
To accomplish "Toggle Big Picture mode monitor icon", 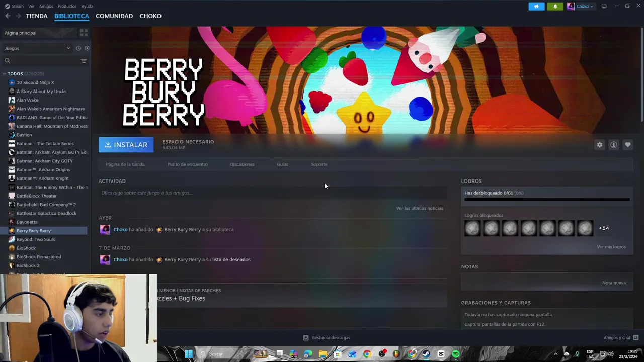I will 604,6.
